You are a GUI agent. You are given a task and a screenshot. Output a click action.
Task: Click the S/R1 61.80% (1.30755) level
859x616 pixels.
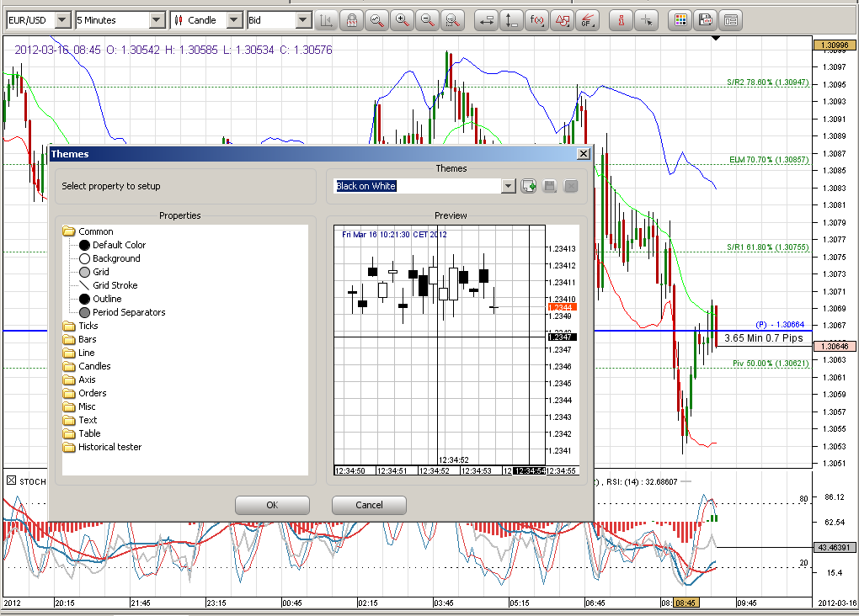point(767,247)
